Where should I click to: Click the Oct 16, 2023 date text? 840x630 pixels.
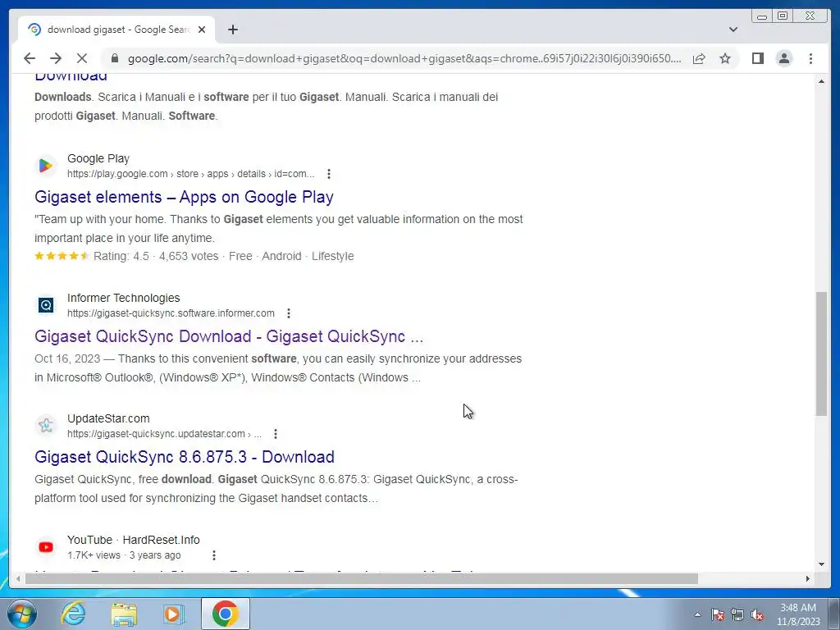pos(67,358)
